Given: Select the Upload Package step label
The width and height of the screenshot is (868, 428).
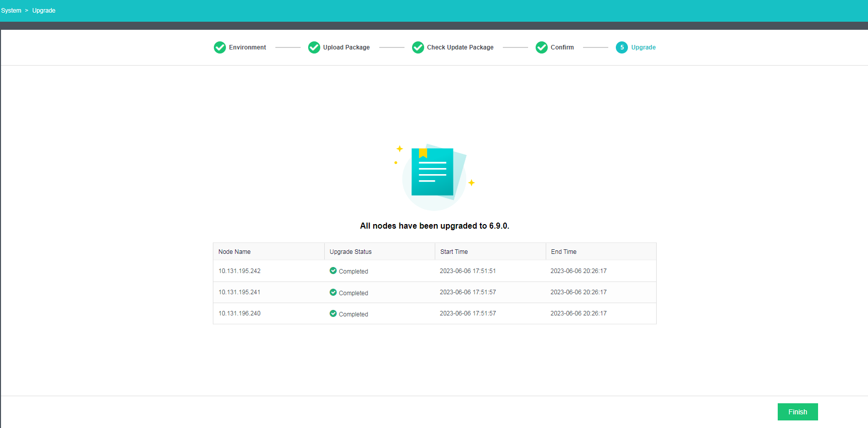Looking at the screenshot, I should click(346, 47).
